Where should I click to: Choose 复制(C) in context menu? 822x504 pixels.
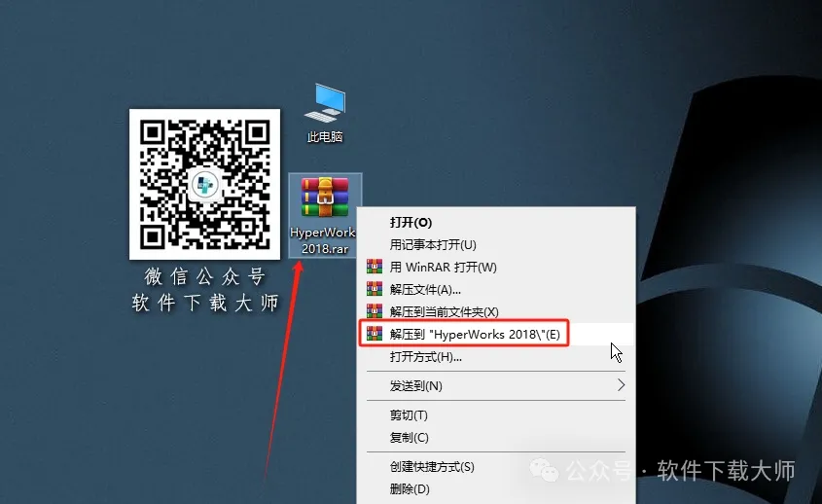point(496,438)
